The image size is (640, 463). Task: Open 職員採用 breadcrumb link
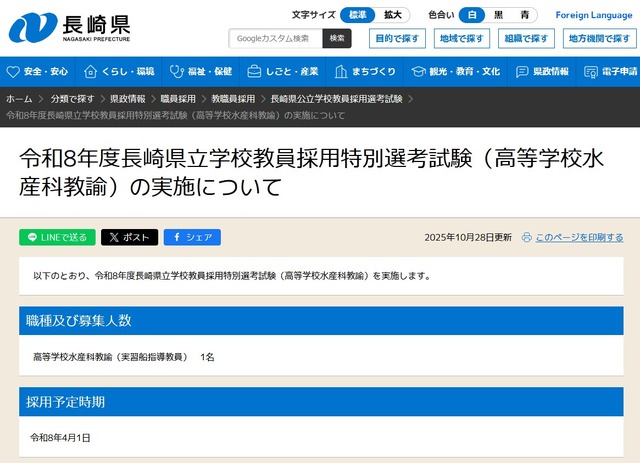[x=178, y=99]
